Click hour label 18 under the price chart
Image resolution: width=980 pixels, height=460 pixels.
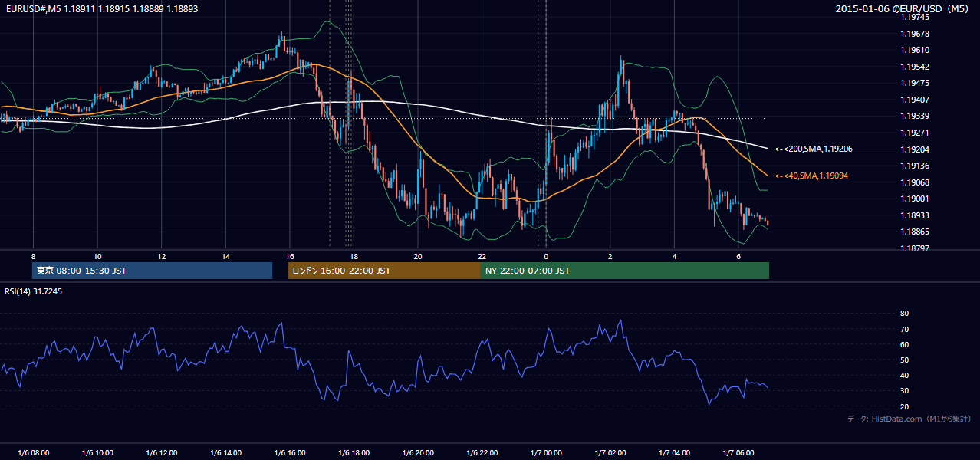point(354,256)
